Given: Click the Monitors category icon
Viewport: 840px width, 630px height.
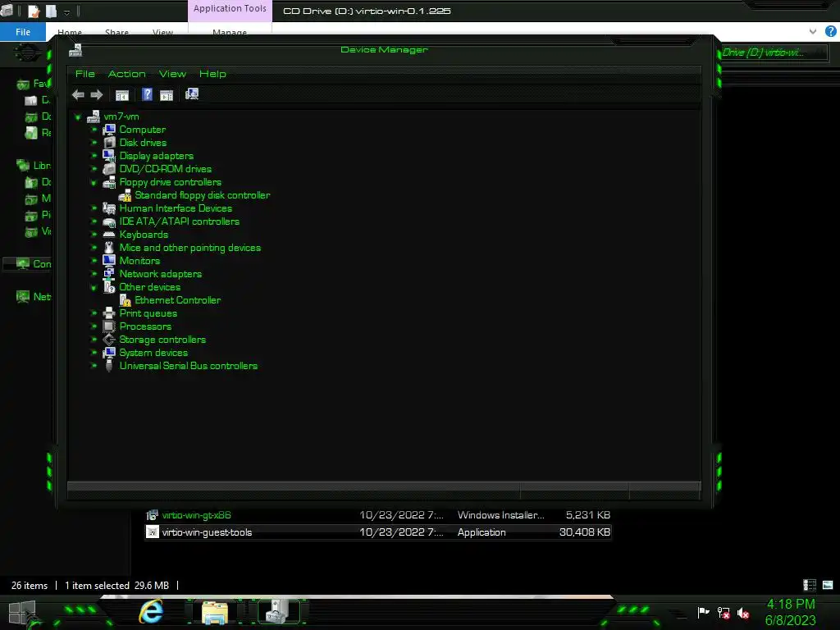Looking at the screenshot, I should pos(109,261).
